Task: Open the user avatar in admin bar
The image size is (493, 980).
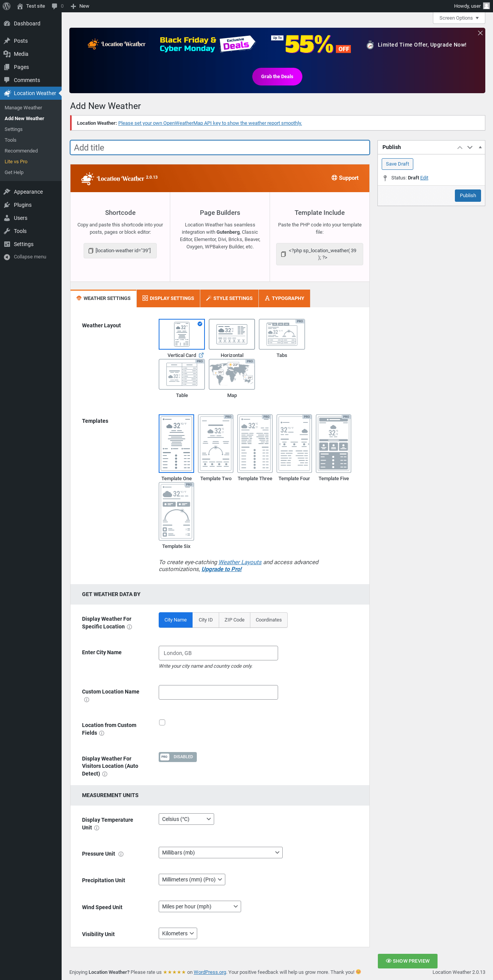Action: 486,6
